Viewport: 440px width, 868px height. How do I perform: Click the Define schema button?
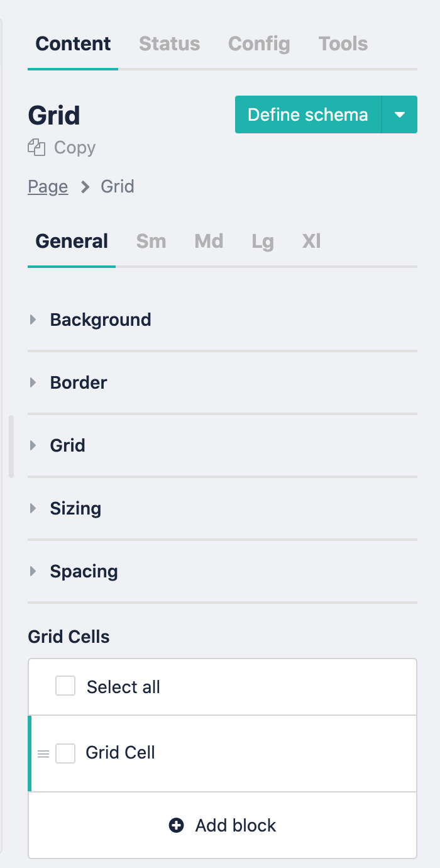[x=307, y=114]
